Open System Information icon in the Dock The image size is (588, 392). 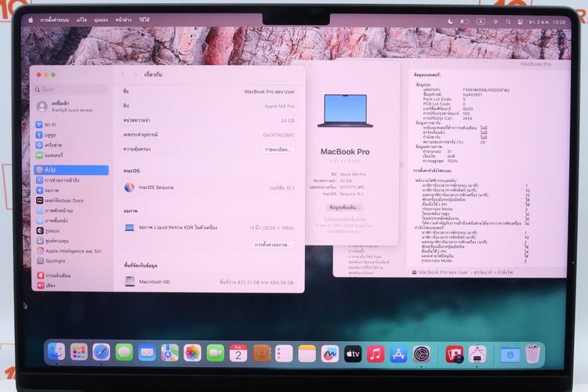click(x=477, y=354)
